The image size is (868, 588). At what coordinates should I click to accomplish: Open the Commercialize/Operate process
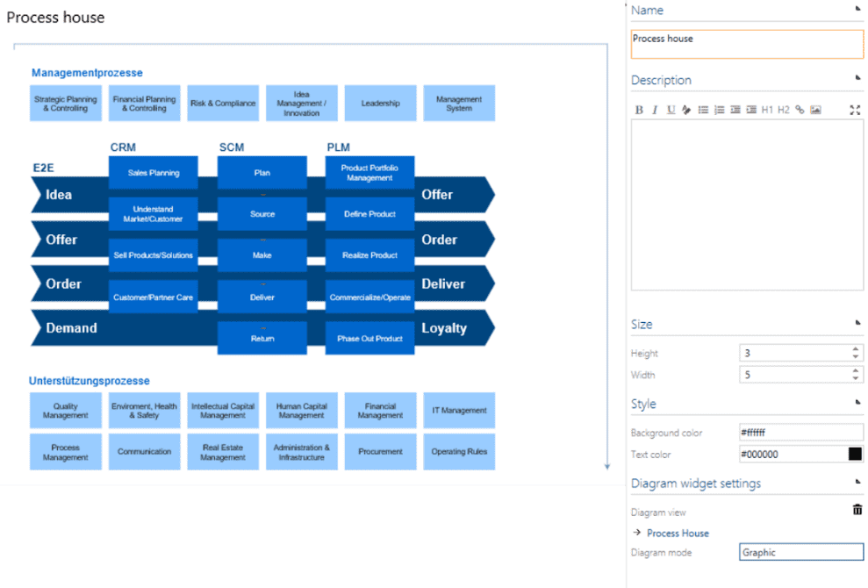[x=369, y=297]
